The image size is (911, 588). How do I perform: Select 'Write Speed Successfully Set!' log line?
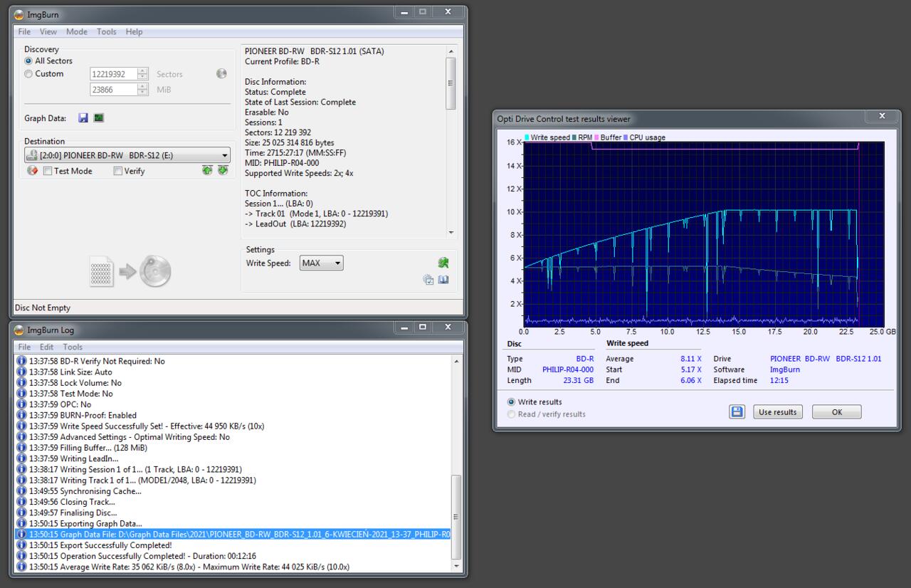click(147, 426)
